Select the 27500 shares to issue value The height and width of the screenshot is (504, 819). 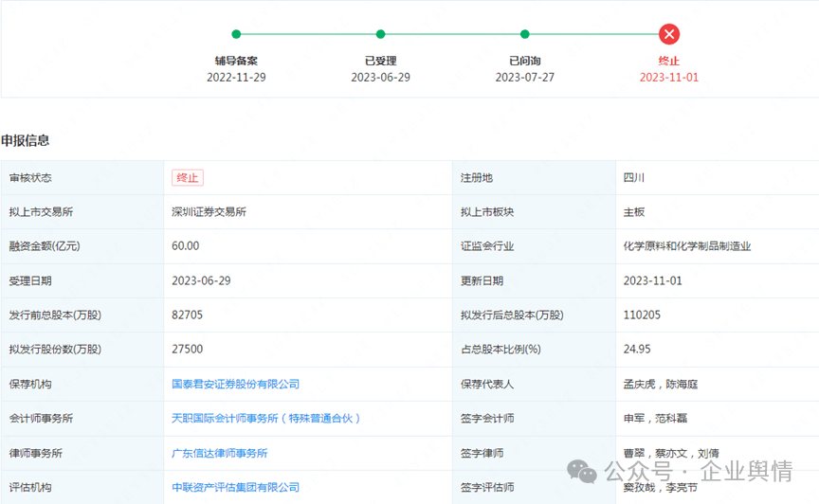[187, 350]
